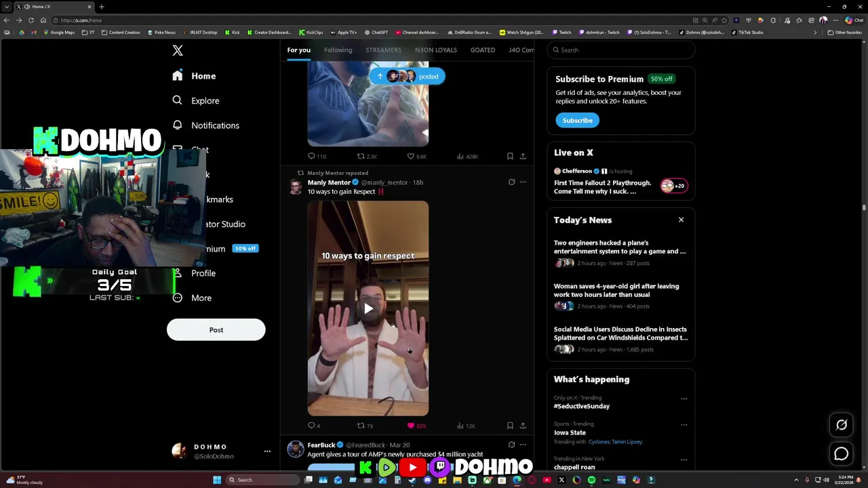868x488 pixels.
Task: Share the Manly Mentor post
Action: click(523, 426)
